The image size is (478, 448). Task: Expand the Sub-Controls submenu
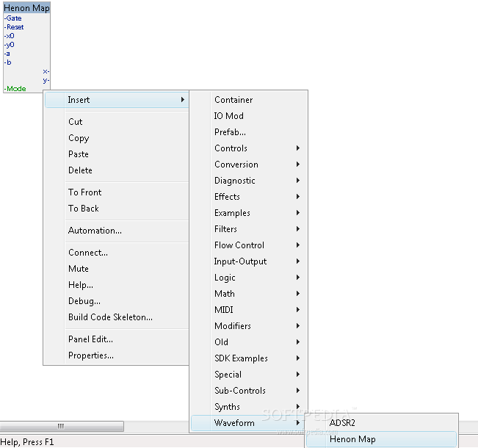pos(248,391)
